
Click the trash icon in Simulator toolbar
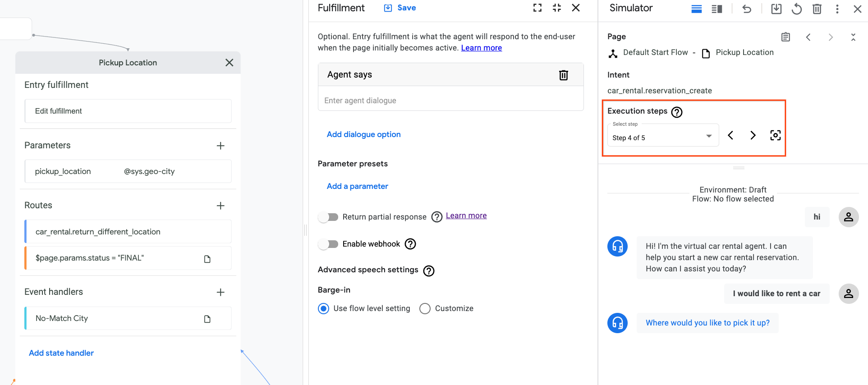[817, 9]
